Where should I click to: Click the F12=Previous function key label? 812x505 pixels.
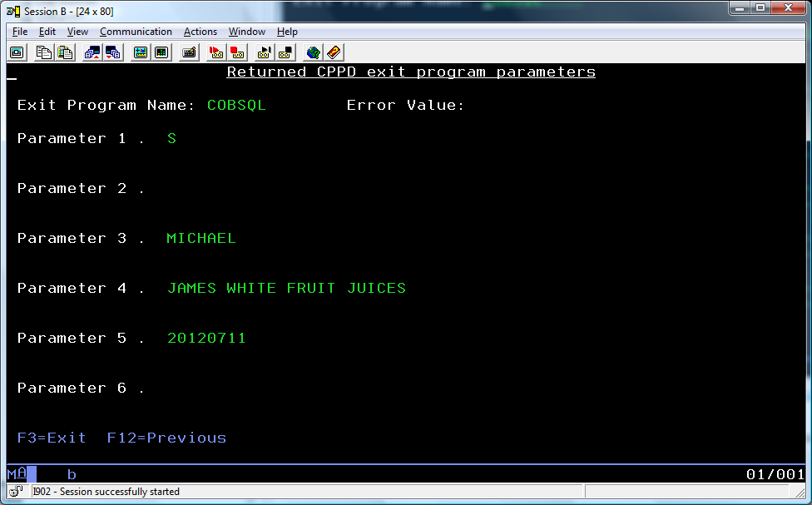click(x=166, y=438)
